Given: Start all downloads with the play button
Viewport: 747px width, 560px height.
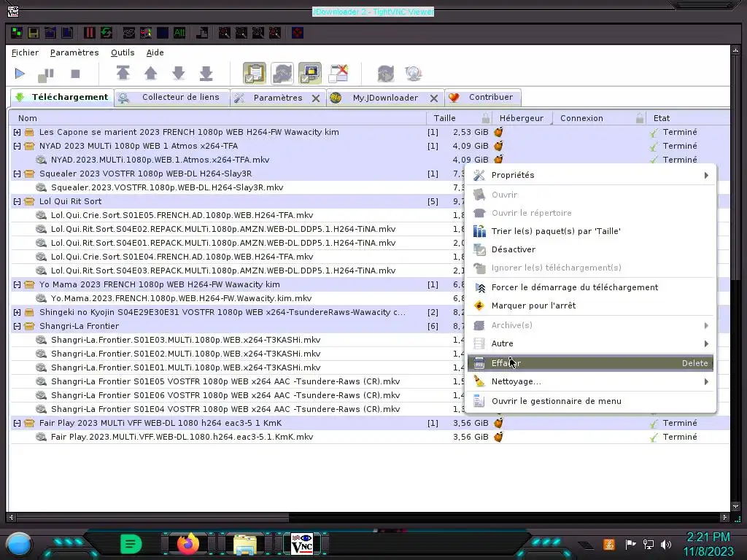Looking at the screenshot, I should (x=20, y=74).
